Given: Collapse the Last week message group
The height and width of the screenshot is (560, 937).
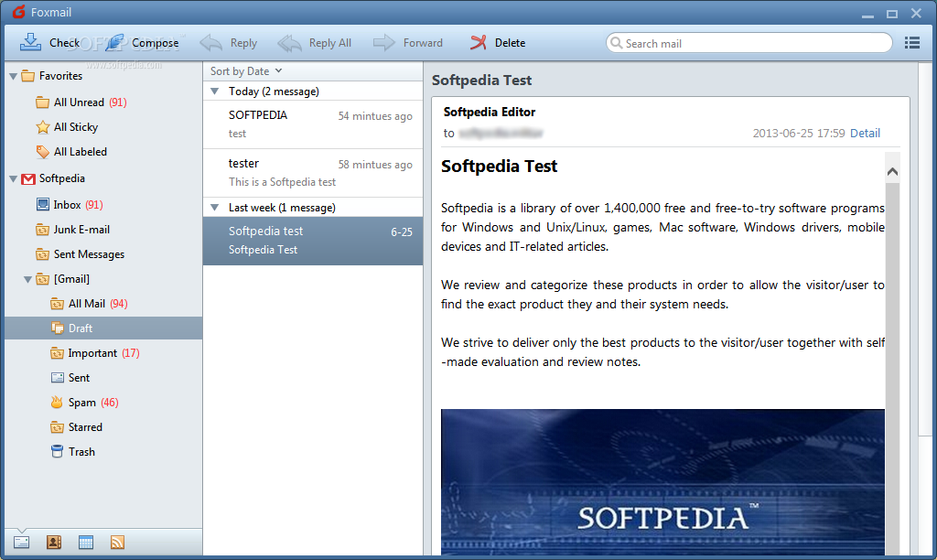Looking at the screenshot, I should coord(214,208).
